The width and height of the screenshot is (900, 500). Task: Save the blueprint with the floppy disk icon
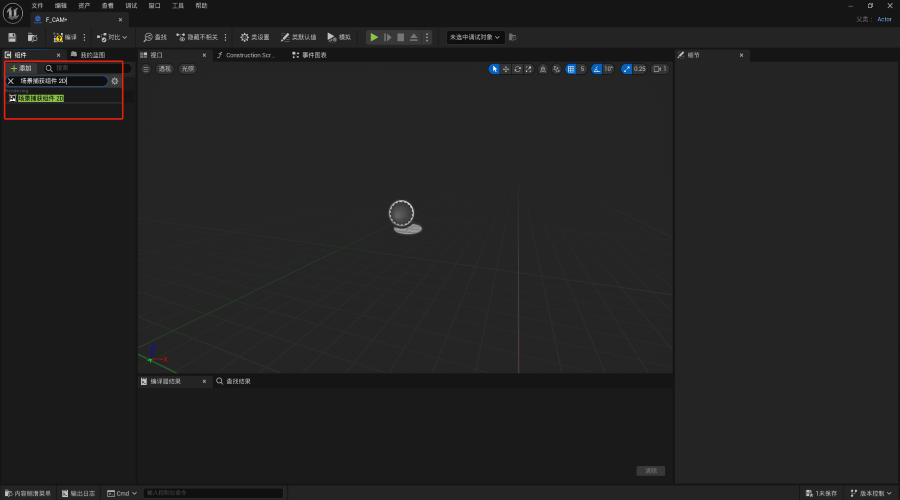12,37
